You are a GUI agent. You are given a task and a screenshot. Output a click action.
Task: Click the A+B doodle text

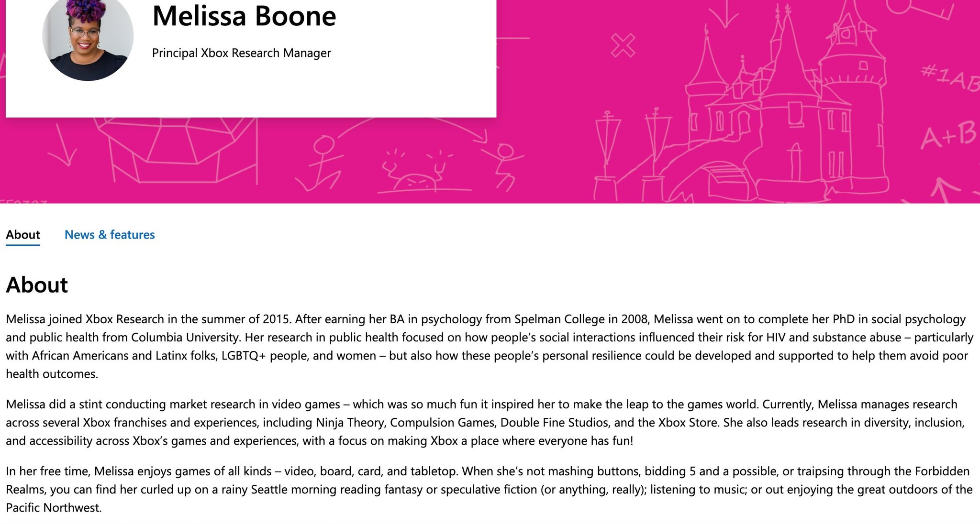947,134
